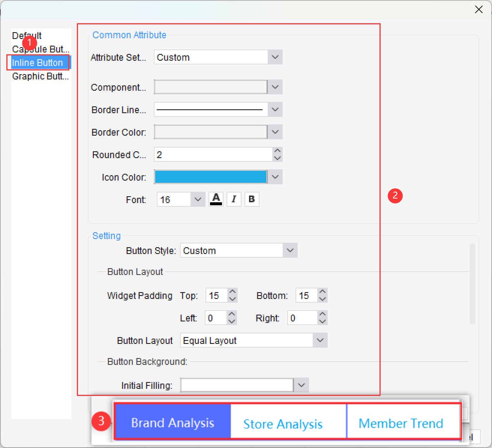The image size is (492, 448).
Task: Decrement the Bottom widget padding value
Action: [323, 298]
